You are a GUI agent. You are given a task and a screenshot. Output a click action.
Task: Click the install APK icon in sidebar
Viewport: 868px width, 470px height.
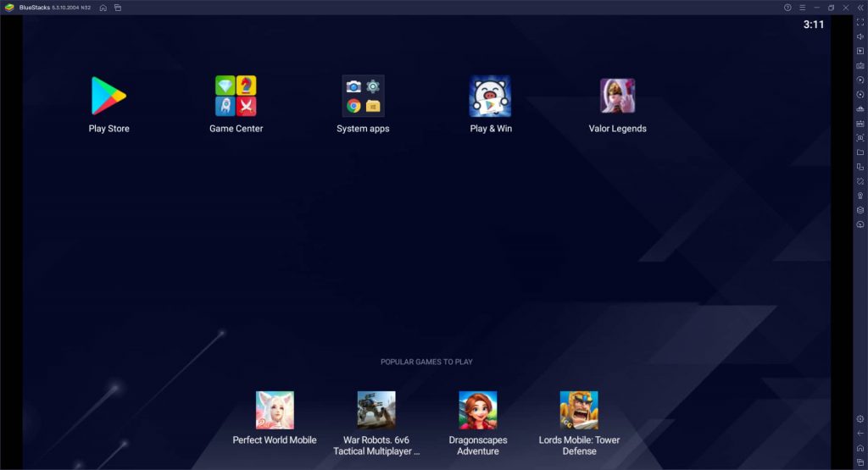(860, 124)
